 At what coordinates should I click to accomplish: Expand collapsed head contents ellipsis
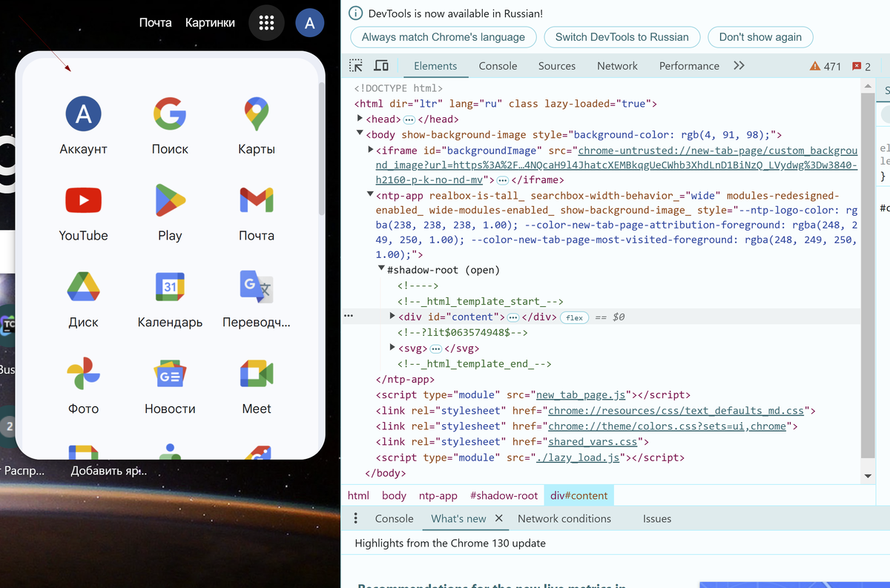pyautogui.click(x=409, y=119)
